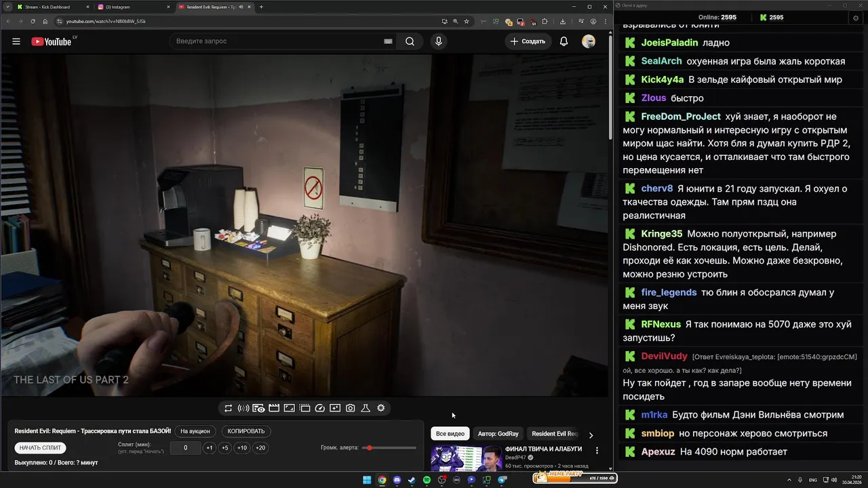Click username FreeDom_ProJect in chat
The image size is (868, 488).
click(x=681, y=117)
